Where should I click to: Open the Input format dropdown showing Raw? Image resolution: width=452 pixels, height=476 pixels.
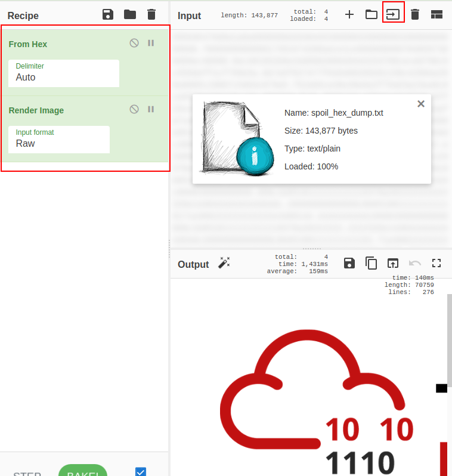59,139
